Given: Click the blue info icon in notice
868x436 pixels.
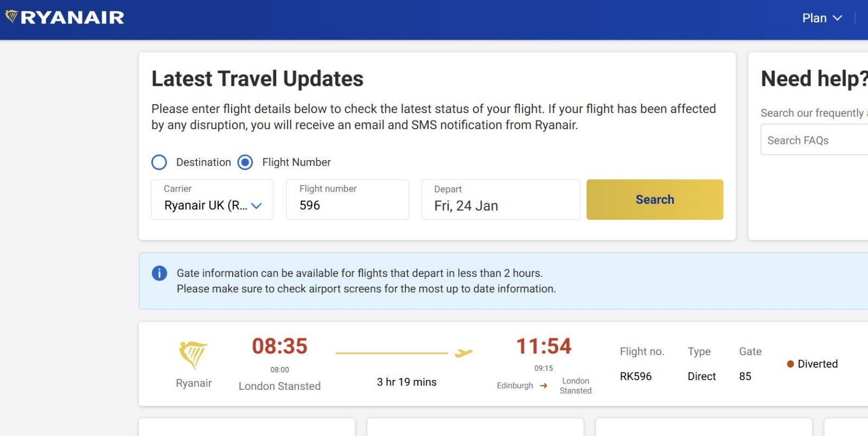Looking at the screenshot, I should 159,273.
